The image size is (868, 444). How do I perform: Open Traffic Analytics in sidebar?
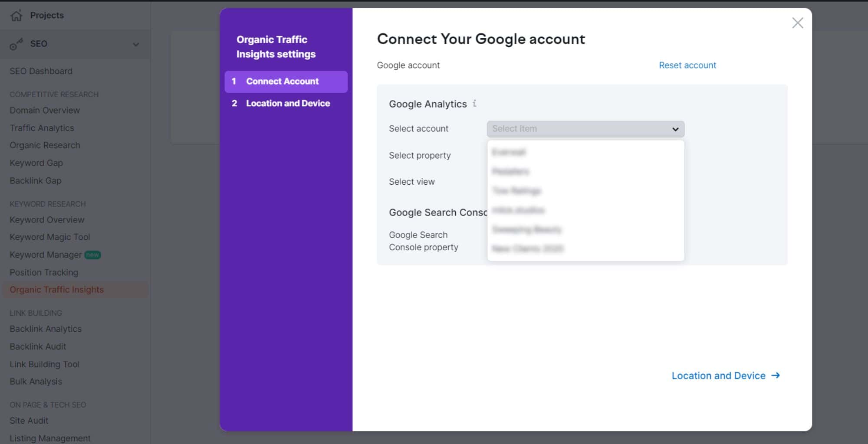(x=42, y=128)
